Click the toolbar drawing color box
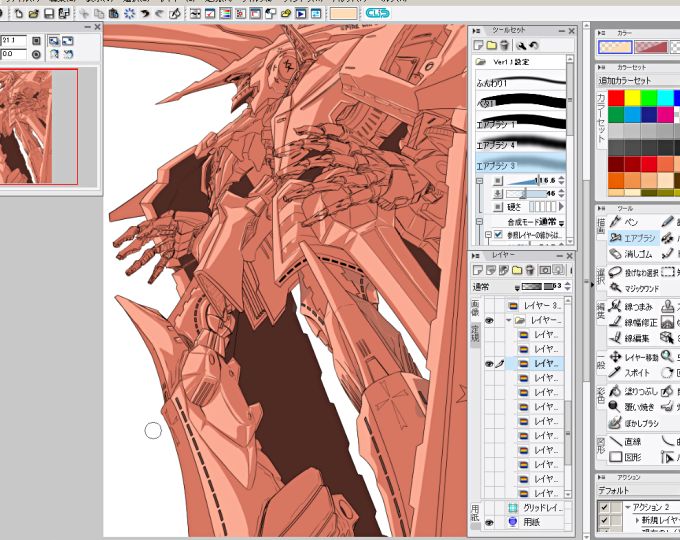Screen dimensions: 680x540 click(x=344, y=13)
